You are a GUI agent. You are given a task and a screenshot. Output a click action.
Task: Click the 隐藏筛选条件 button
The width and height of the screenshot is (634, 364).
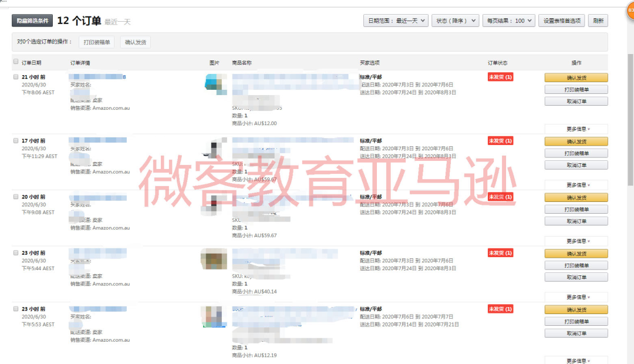click(x=31, y=20)
